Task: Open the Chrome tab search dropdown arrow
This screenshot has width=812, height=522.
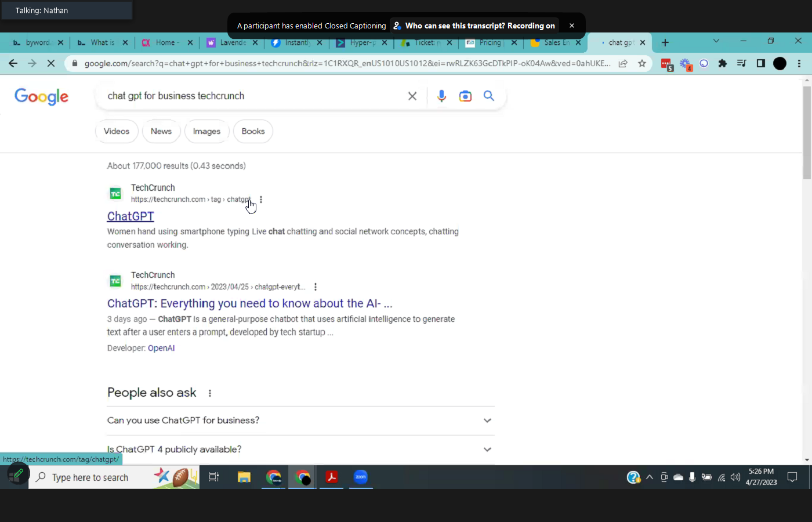Action: tap(716, 41)
